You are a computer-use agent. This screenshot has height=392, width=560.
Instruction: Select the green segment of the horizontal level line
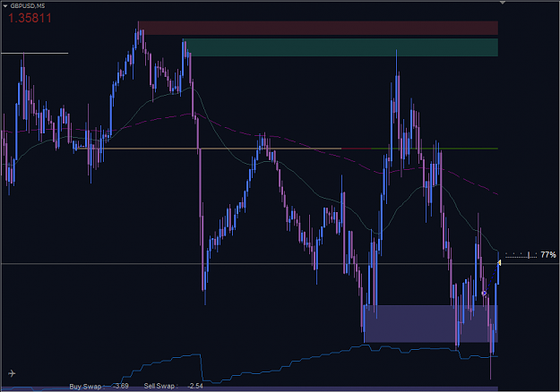coord(435,148)
